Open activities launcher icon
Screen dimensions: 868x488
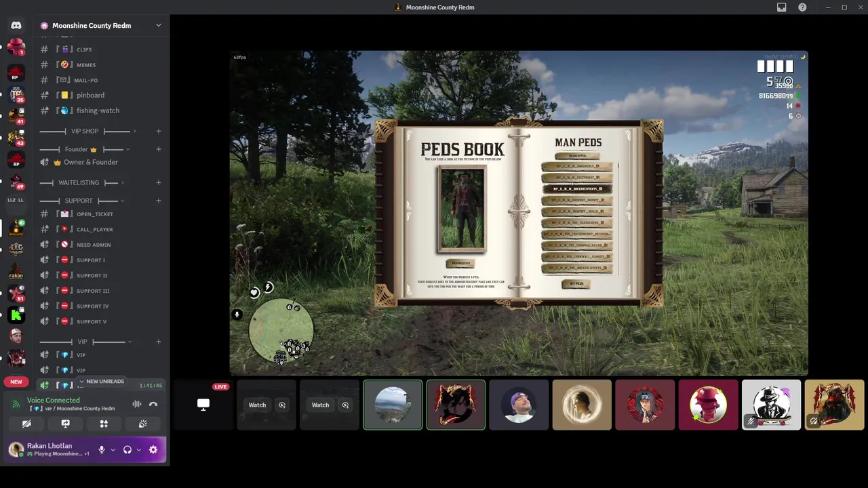(x=104, y=424)
